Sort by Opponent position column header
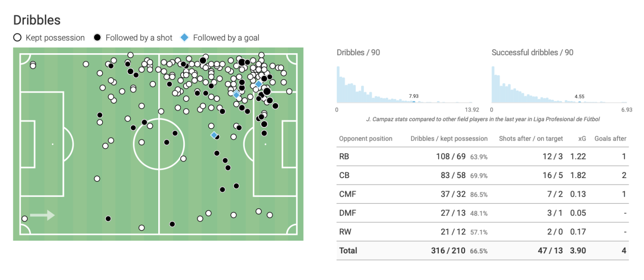The image size is (644, 280). pos(365,139)
